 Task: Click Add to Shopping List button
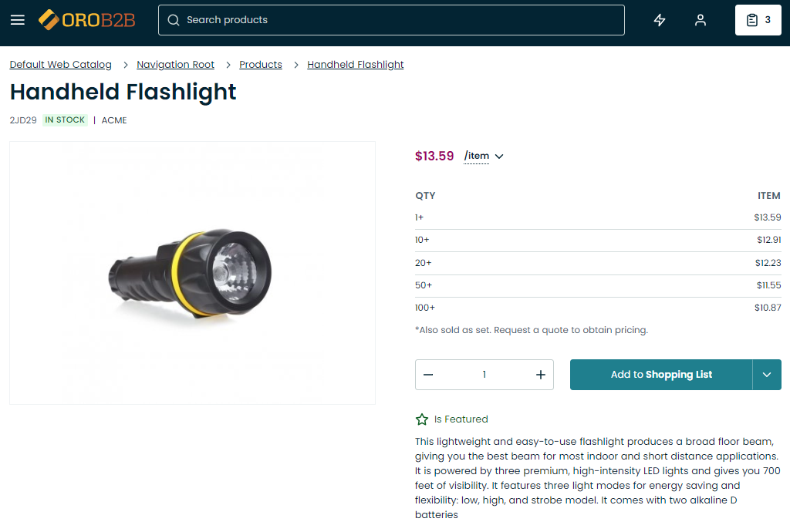661,375
